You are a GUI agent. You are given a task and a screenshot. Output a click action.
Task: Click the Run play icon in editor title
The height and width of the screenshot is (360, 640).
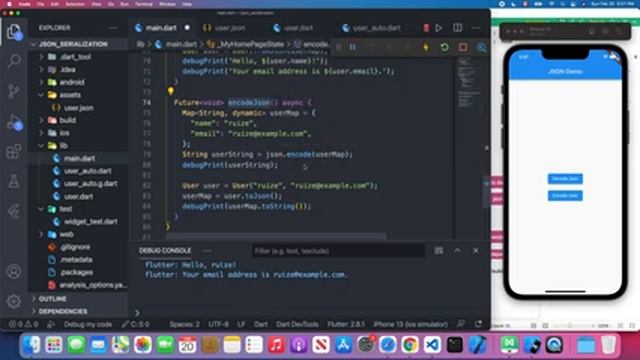(438, 28)
